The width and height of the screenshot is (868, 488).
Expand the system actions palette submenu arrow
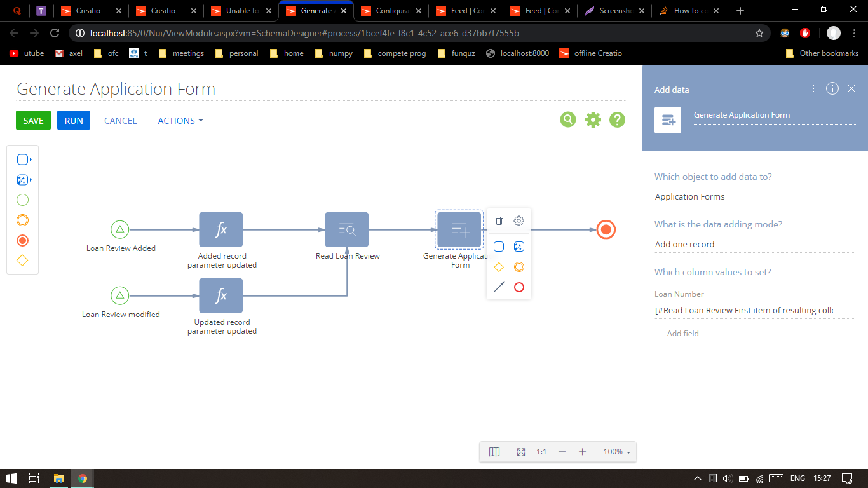(x=31, y=180)
